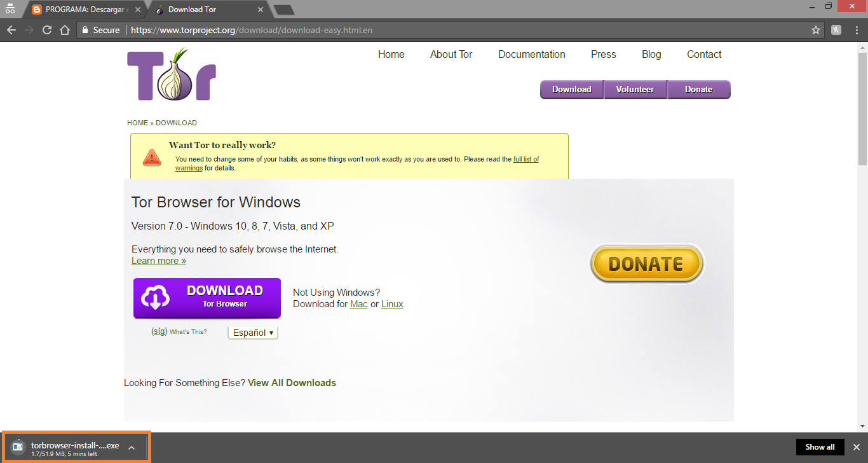The height and width of the screenshot is (463, 868).
Task: Open the Chrome three-dot menu
Action: [x=855, y=30]
